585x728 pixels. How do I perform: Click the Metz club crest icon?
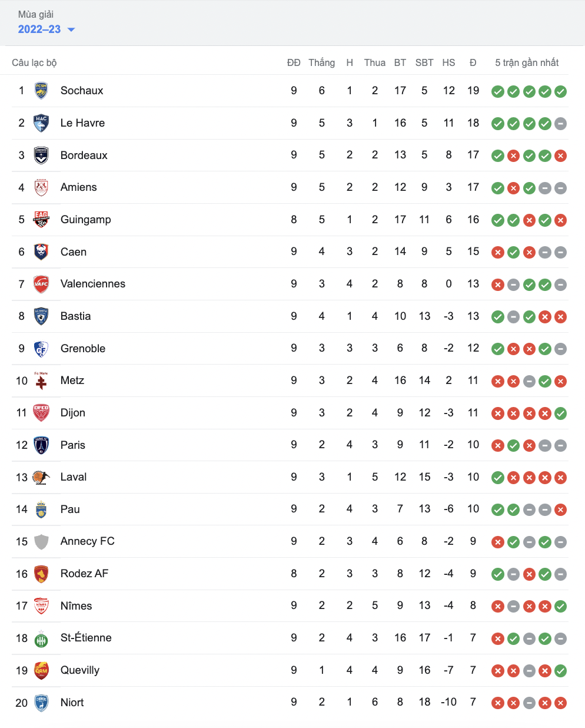tap(41, 380)
